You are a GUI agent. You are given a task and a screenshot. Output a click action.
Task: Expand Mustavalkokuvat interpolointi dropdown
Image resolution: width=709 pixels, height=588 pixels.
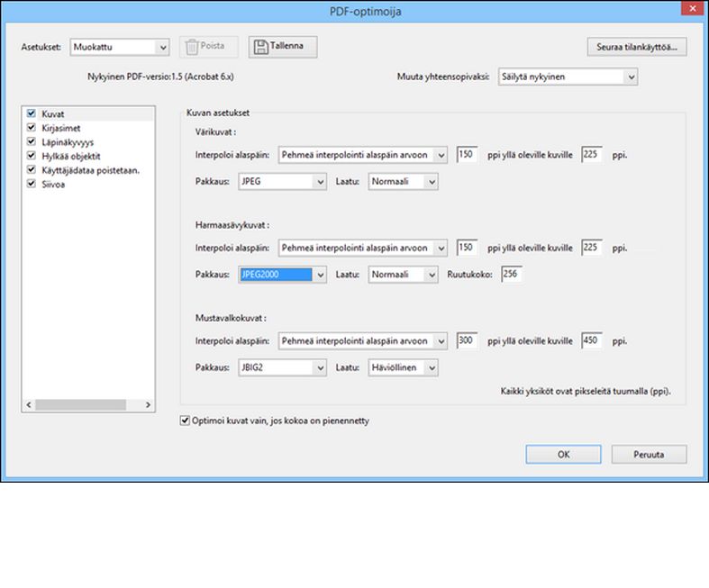click(x=363, y=341)
